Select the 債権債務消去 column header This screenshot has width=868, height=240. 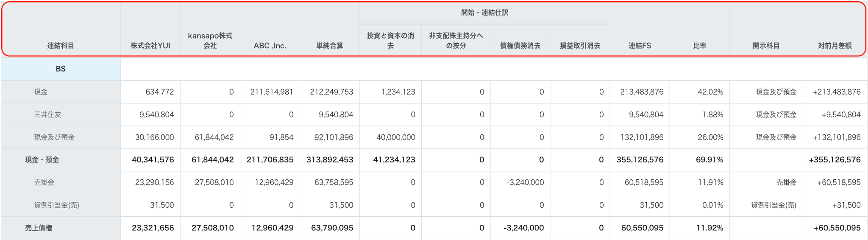[x=520, y=46]
